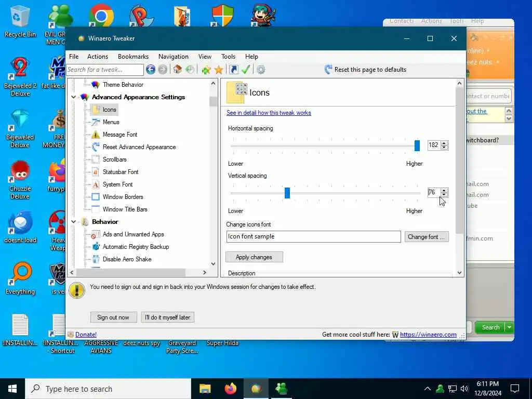
Task: Click Reset this page to defaults
Action: point(365,70)
